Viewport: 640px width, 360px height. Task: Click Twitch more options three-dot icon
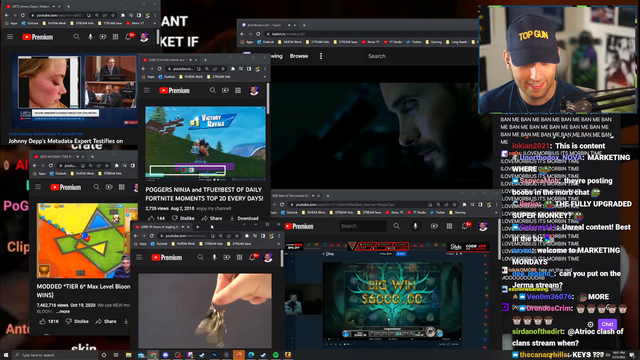[x=321, y=56]
